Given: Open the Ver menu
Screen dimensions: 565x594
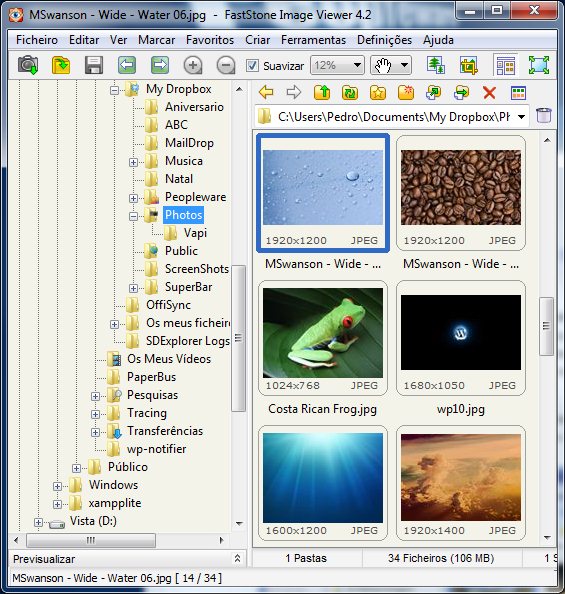Looking at the screenshot, I should point(118,40).
